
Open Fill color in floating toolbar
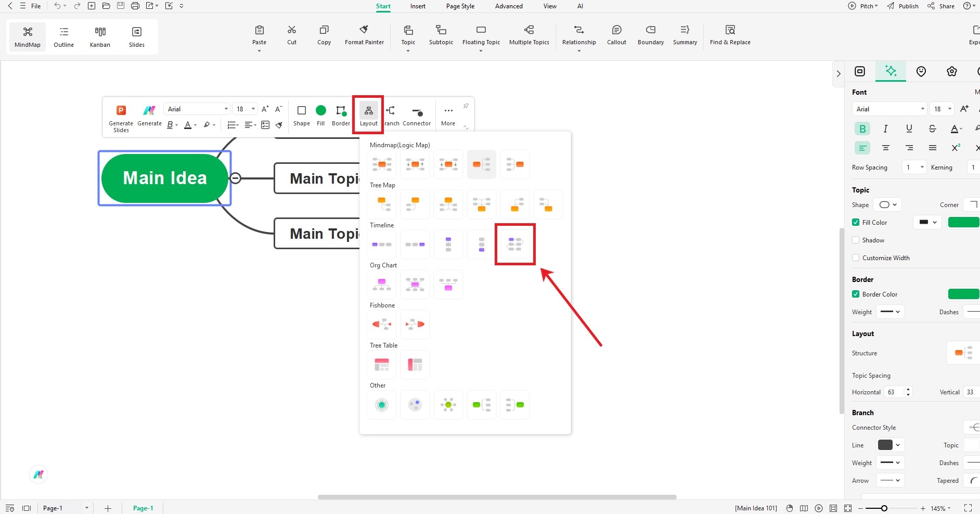coord(321,115)
